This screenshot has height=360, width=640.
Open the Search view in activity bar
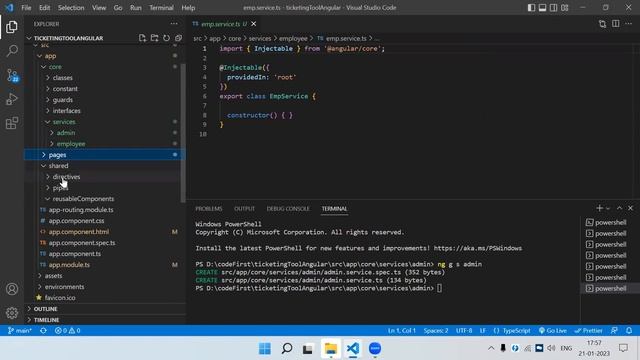pos(12,51)
